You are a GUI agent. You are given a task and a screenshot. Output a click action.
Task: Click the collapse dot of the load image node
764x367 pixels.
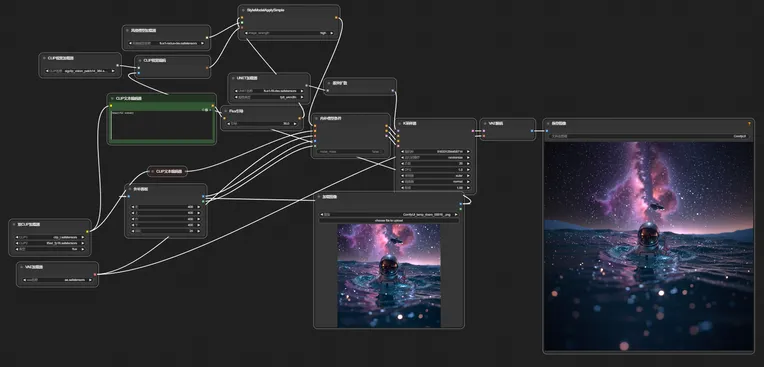[319, 197]
